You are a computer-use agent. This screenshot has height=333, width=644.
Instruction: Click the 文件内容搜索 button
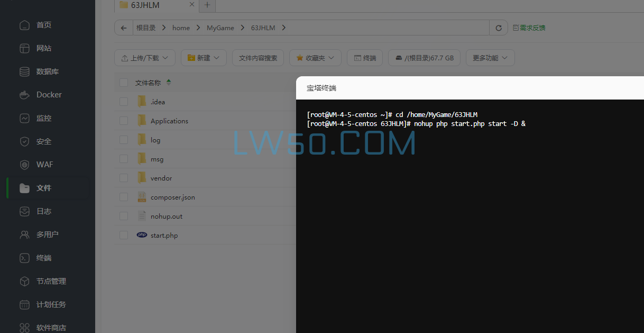258,58
